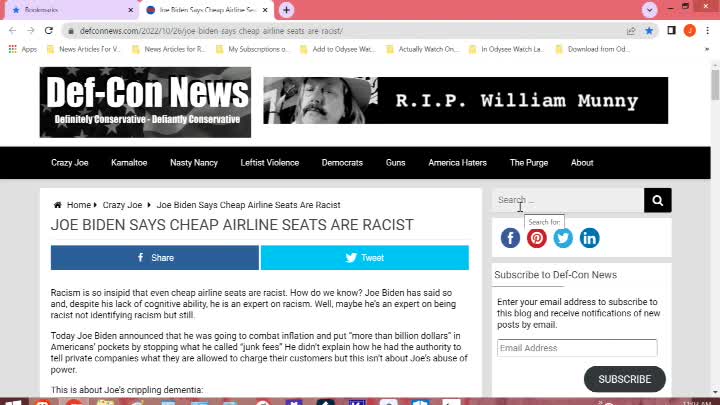This screenshot has height=405, width=720.
Task: Click the site search field
Action: [x=568, y=200]
